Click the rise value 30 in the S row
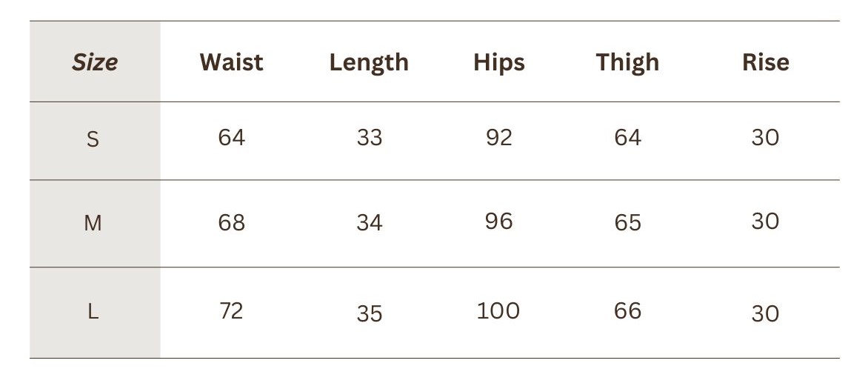The image size is (868, 386). click(765, 138)
